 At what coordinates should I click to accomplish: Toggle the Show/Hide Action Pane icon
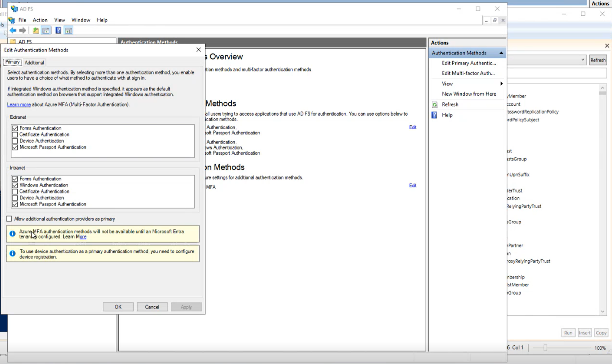click(69, 31)
